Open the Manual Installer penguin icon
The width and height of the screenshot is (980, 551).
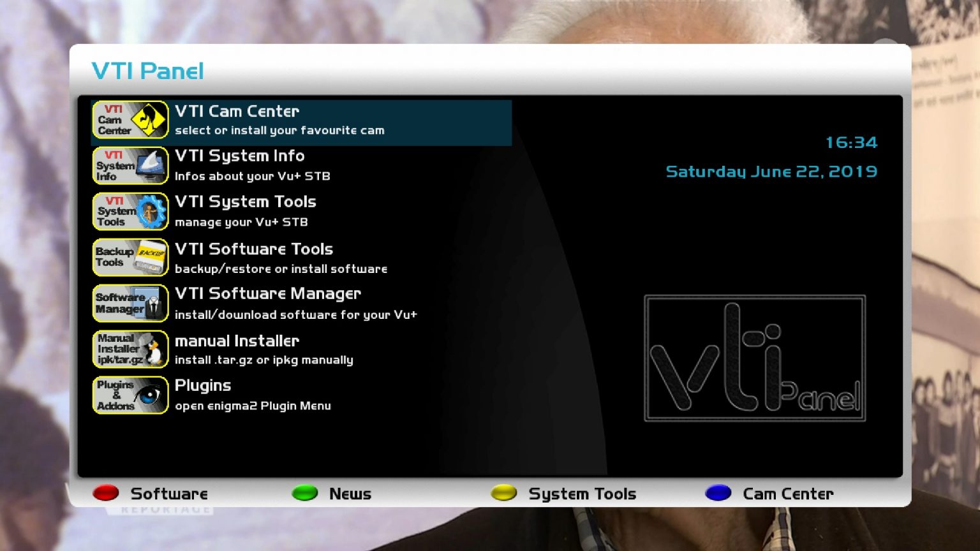coord(130,349)
